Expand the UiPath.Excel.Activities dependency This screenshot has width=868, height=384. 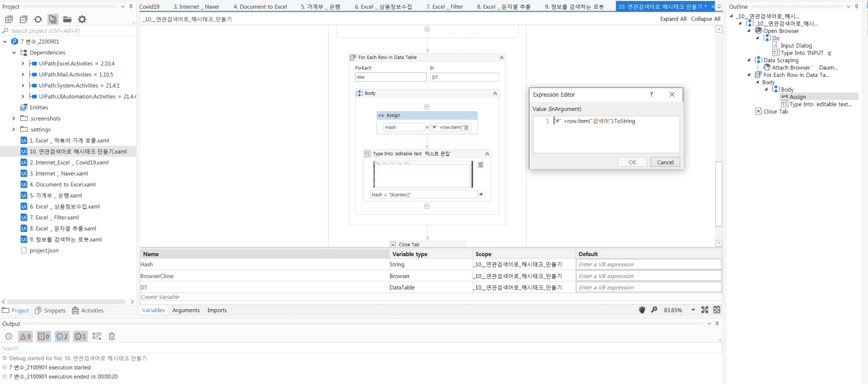click(23, 64)
